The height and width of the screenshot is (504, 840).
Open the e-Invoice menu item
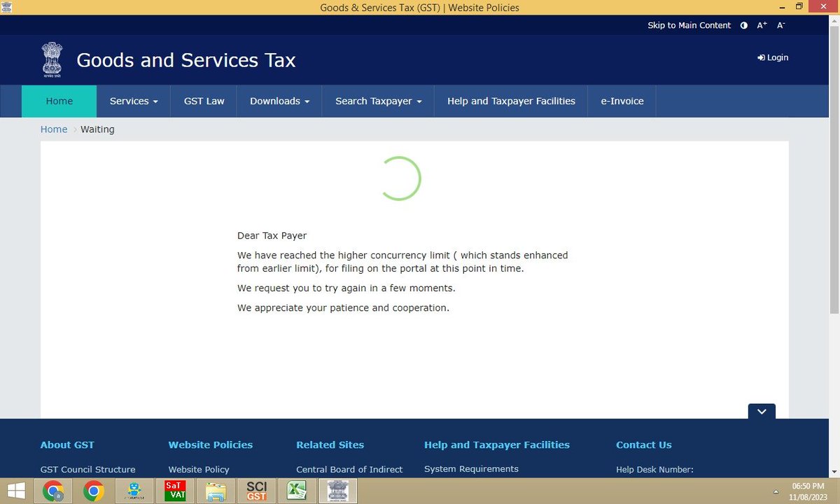(x=622, y=101)
